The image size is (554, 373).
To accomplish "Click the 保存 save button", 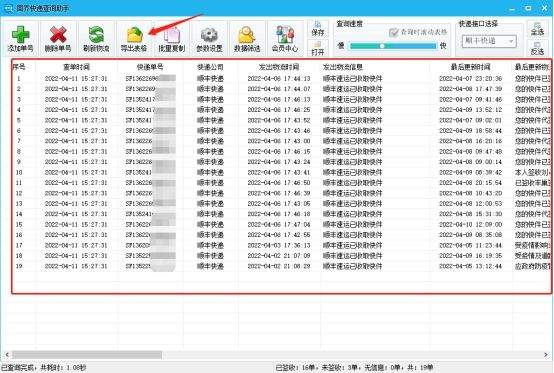I will coord(318,29).
